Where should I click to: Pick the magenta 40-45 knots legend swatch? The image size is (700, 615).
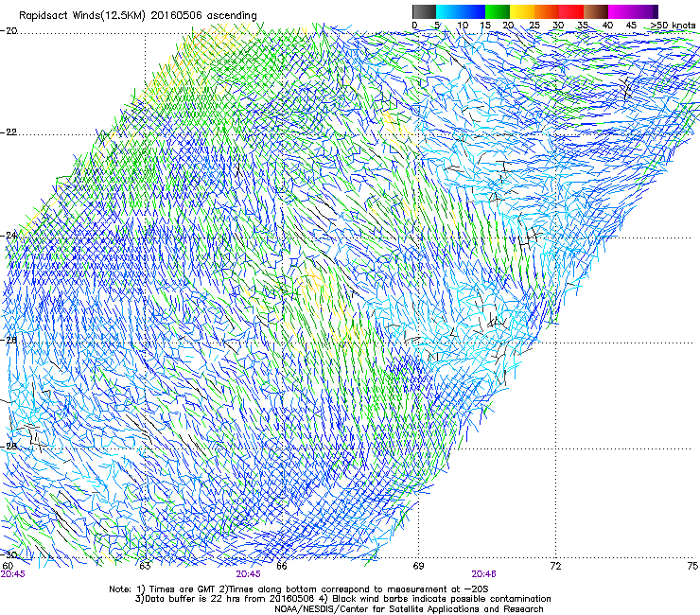coord(621,11)
